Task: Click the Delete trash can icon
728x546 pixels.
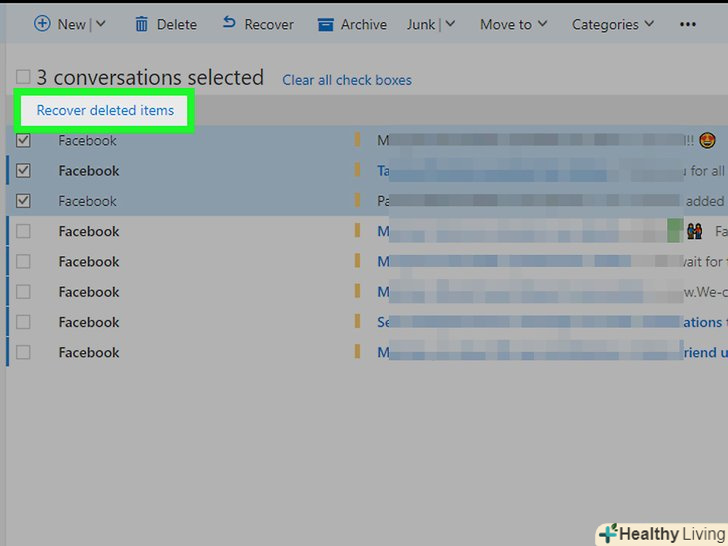Action: [141, 24]
